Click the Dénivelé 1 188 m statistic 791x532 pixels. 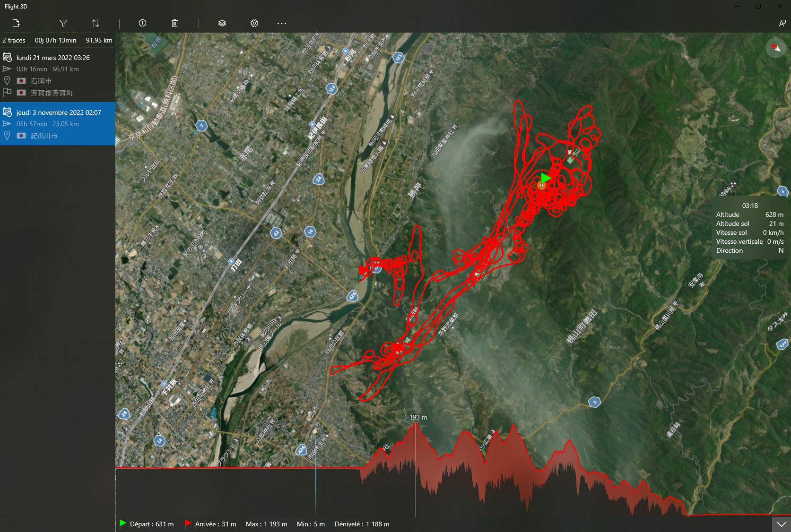pyautogui.click(x=362, y=524)
